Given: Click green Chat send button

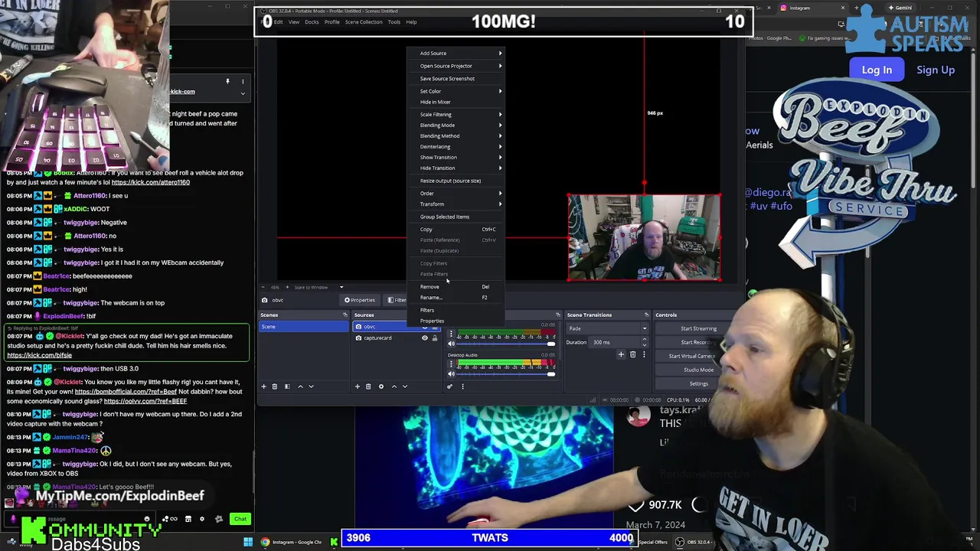Looking at the screenshot, I should coord(240,519).
